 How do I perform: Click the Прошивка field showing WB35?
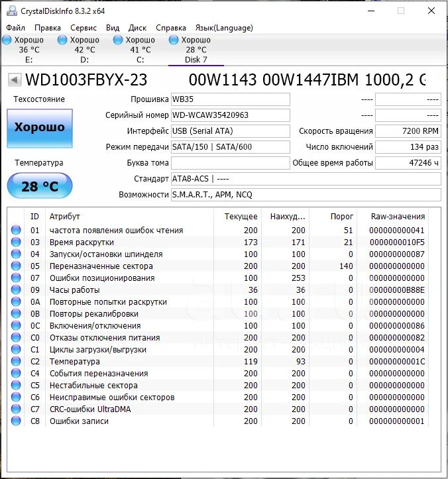230,99
